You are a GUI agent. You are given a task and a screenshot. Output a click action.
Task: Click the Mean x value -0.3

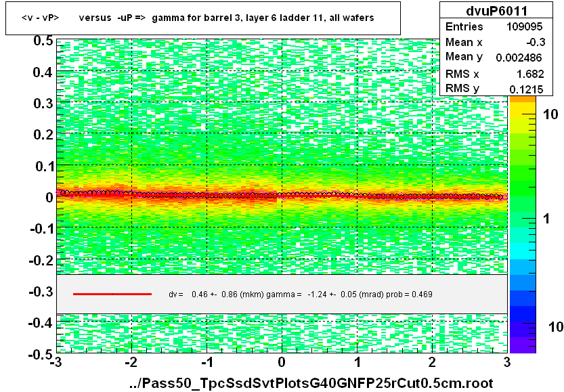pos(536,43)
